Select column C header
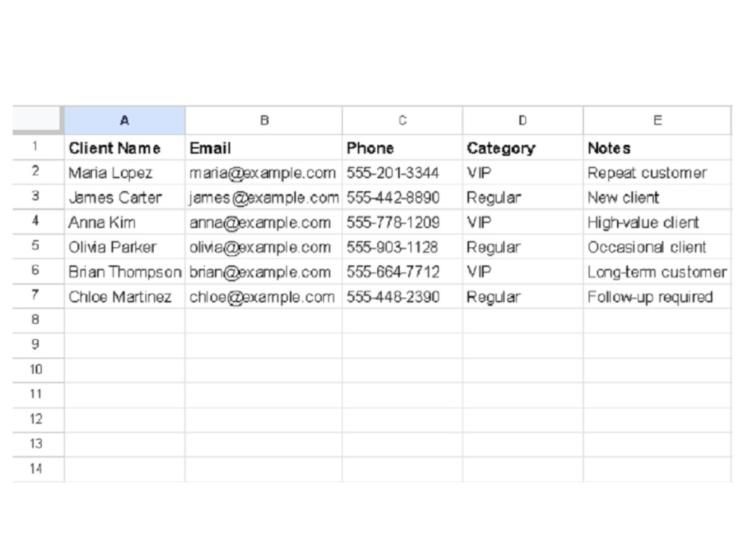The height and width of the screenshot is (560, 747). (x=402, y=120)
